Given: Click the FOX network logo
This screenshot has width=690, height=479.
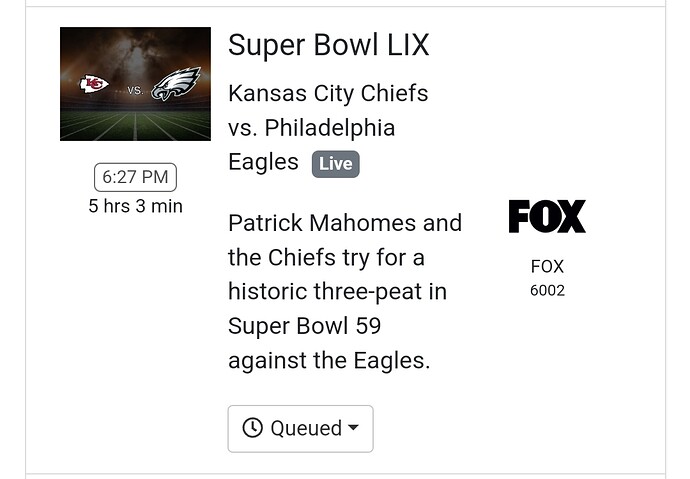Looking at the screenshot, I should [x=547, y=216].
